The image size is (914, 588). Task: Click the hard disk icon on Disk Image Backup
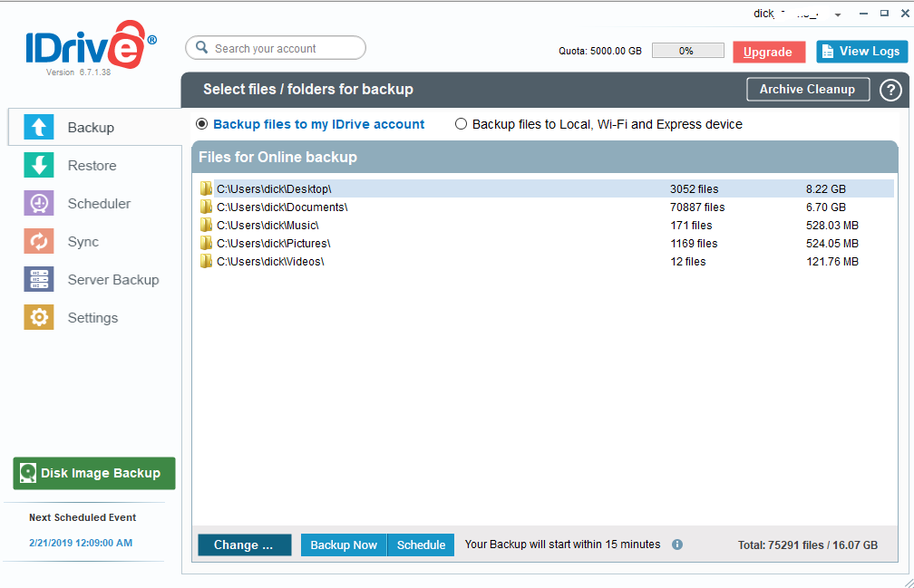pyautogui.click(x=27, y=473)
